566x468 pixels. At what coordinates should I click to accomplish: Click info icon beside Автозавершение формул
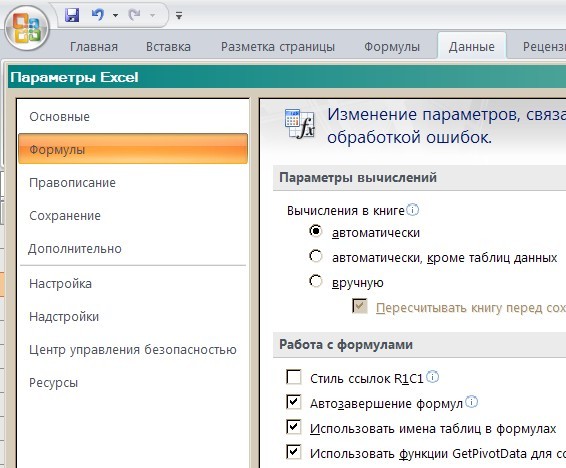pyautogui.click(x=471, y=402)
